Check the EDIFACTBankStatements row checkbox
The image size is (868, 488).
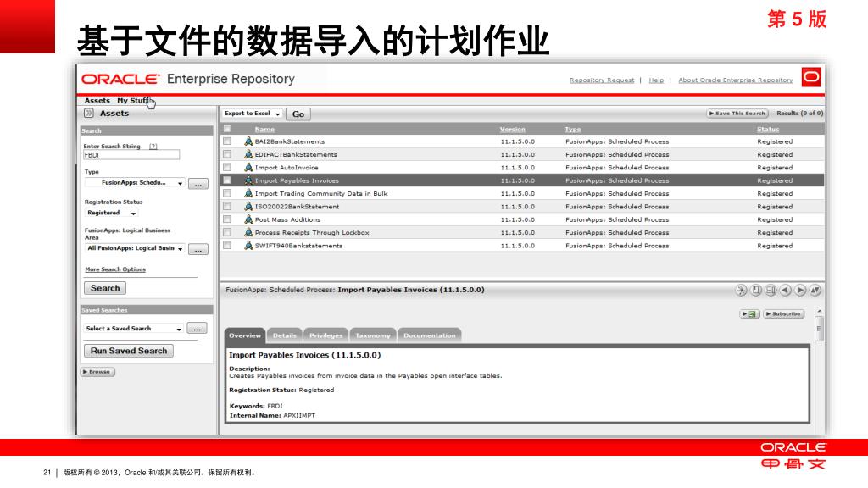click(x=227, y=154)
